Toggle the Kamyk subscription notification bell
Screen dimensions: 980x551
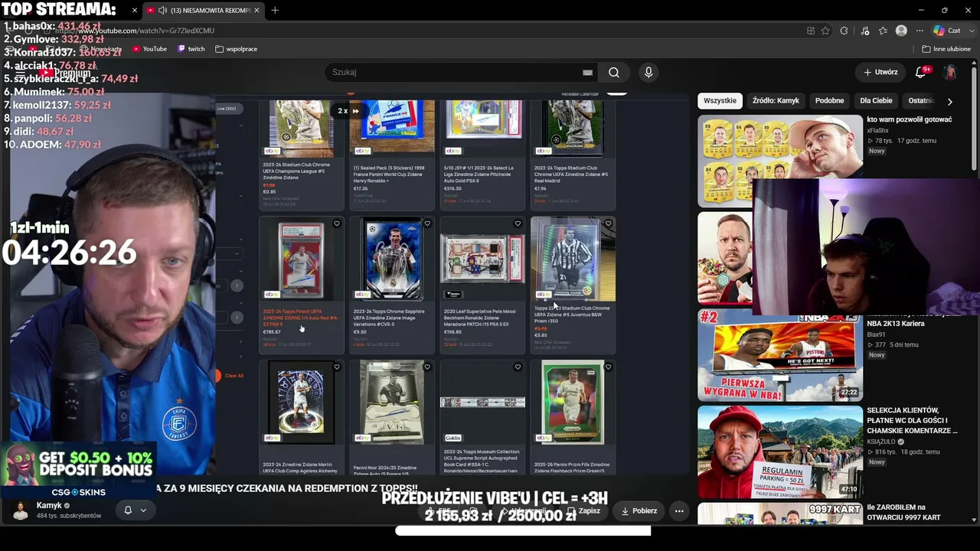[x=128, y=510]
